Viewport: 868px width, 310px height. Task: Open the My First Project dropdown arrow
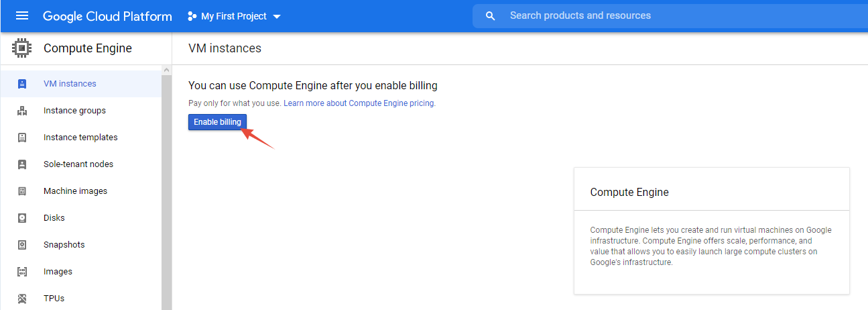click(277, 16)
